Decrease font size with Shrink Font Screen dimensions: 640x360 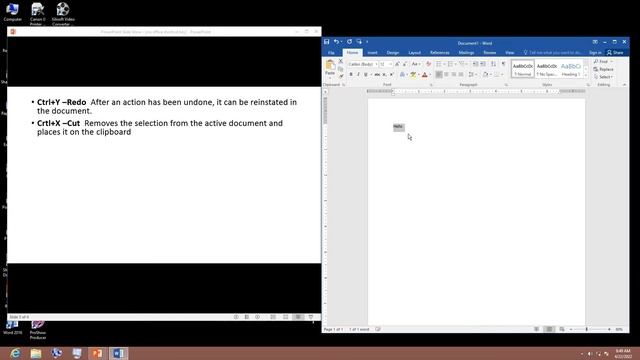coord(404,64)
